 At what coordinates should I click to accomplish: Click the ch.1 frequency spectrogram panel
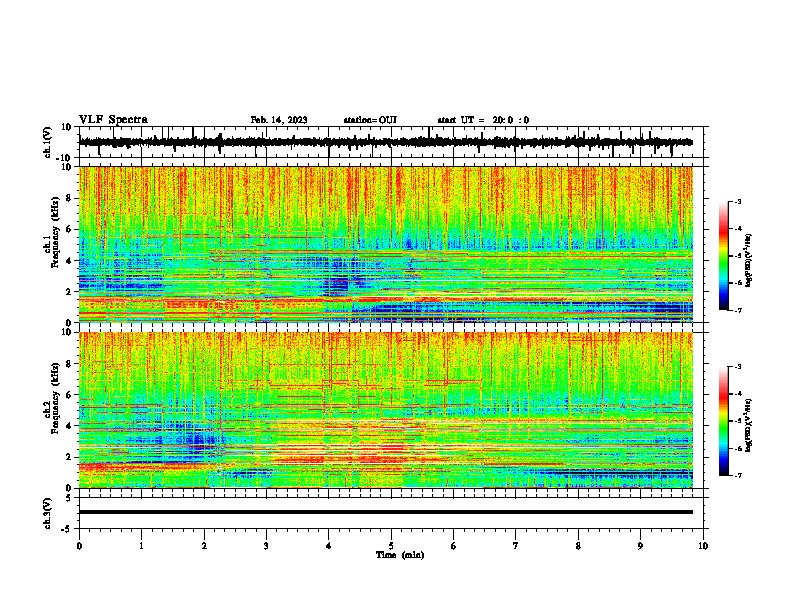pyautogui.click(x=386, y=244)
